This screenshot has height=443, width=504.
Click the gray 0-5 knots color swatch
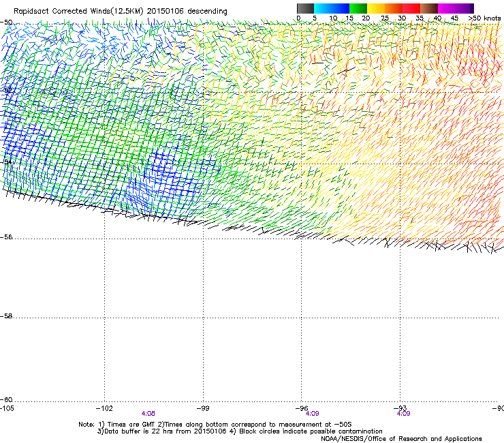tap(305, 8)
